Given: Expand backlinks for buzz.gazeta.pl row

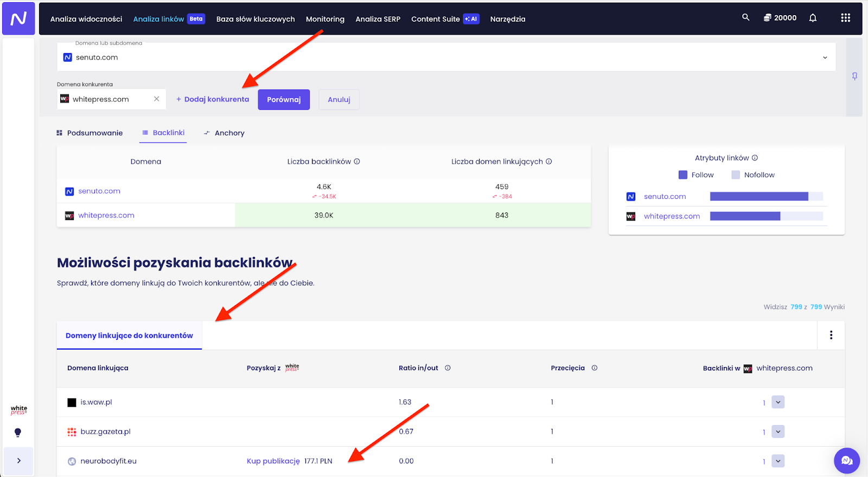Looking at the screenshot, I should click(x=778, y=432).
